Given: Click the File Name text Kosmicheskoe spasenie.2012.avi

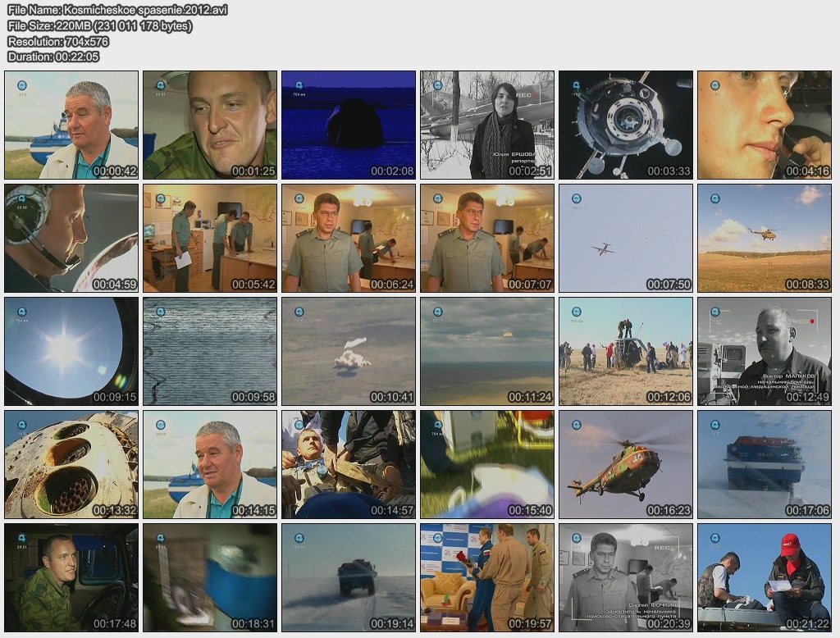Looking at the screenshot, I should 117,10.
